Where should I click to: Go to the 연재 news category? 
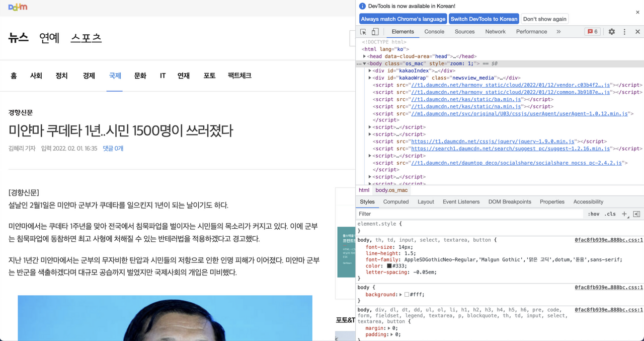(183, 76)
